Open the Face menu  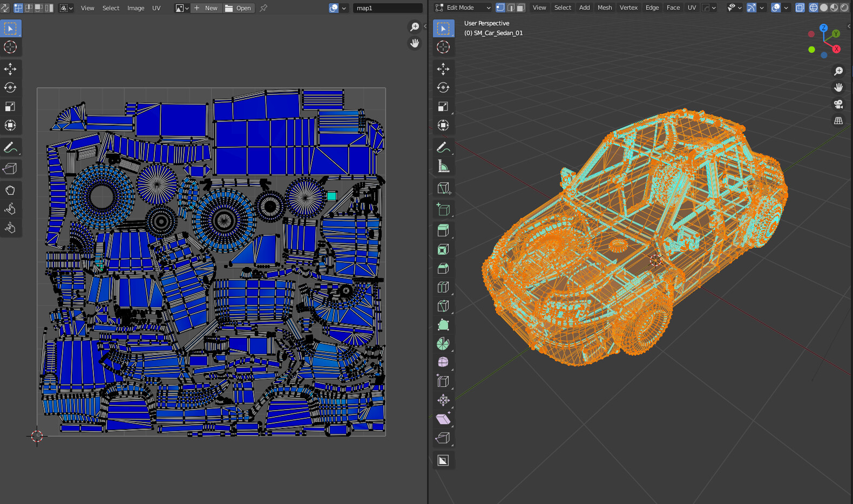[x=673, y=8]
